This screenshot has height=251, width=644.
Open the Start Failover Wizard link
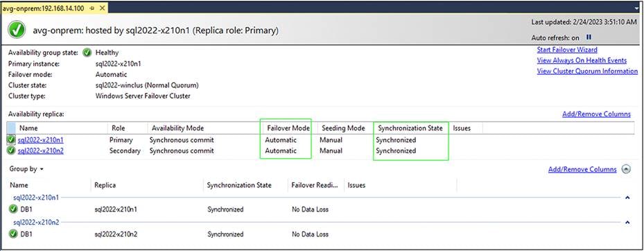pos(567,50)
